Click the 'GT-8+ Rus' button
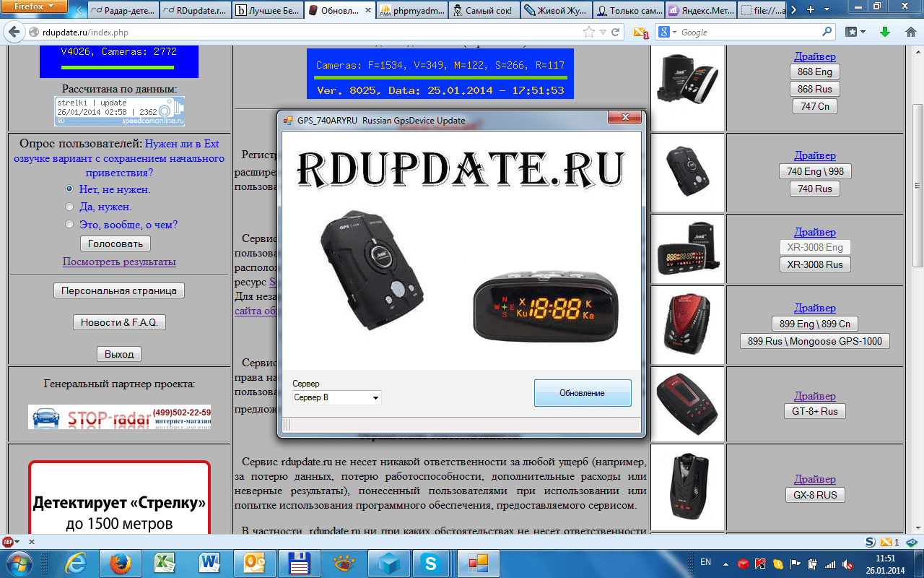This screenshot has width=924, height=578. click(x=815, y=411)
